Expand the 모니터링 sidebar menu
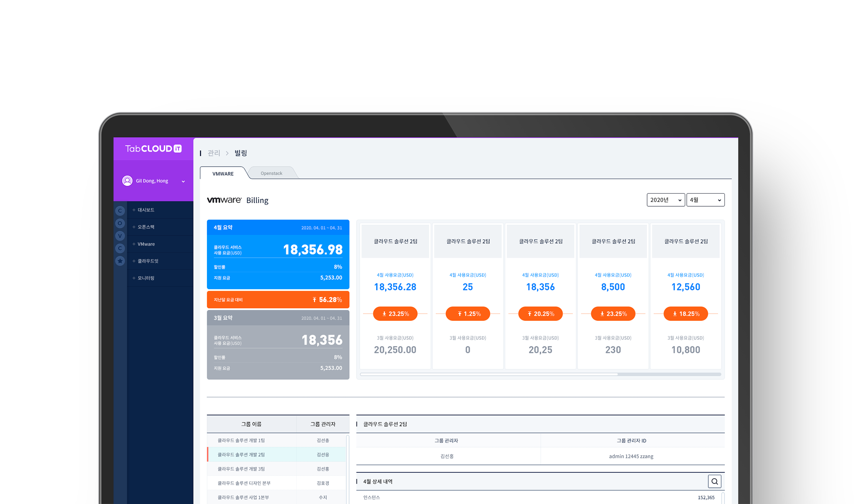 click(146, 278)
